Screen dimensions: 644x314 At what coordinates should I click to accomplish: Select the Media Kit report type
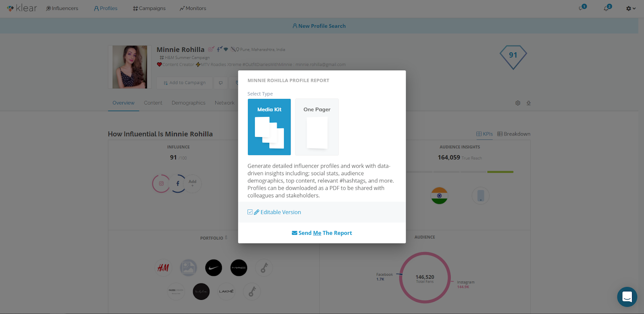tap(269, 127)
